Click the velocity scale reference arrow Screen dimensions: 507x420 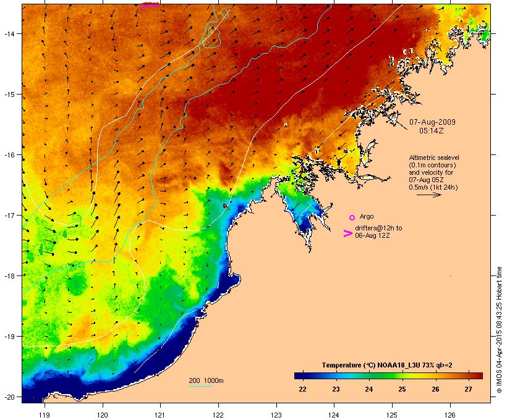(x=429, y=195)
